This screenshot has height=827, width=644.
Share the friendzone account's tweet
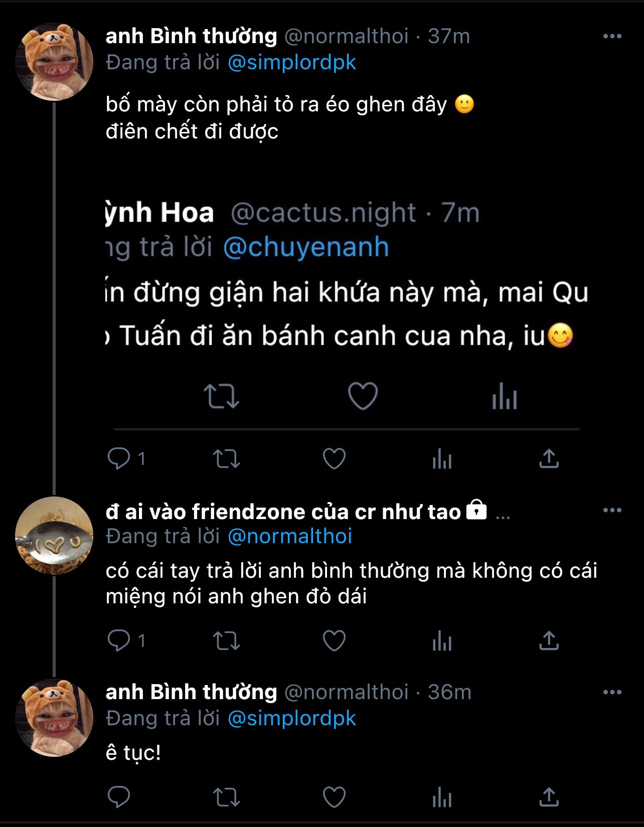click(x=549, y=640)
